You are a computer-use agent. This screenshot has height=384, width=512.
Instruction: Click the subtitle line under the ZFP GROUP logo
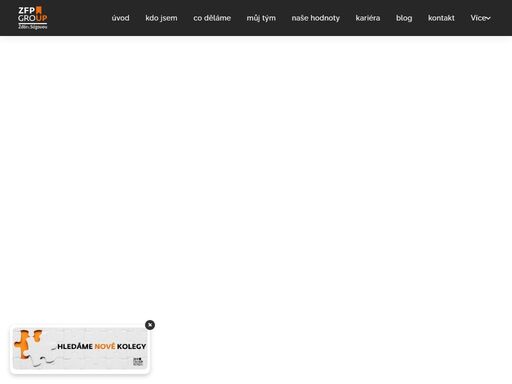tap(33, 27)
